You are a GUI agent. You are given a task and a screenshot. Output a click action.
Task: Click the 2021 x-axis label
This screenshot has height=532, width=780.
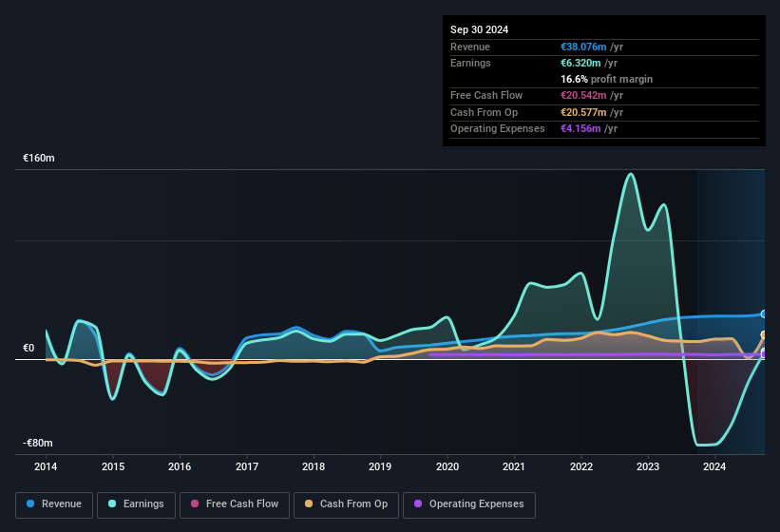click(x=514, y=466)
